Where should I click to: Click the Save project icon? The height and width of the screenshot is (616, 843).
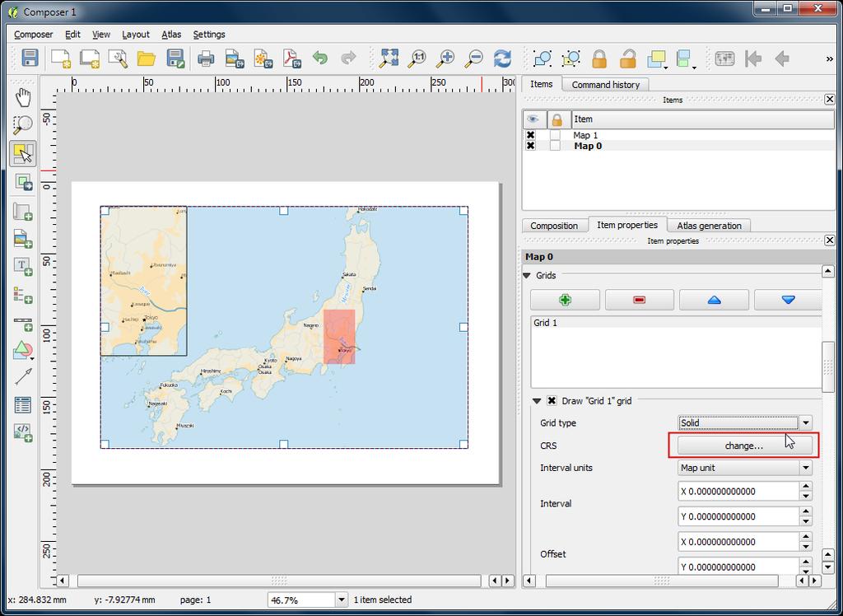pyautogui.click(x=30, y=58)
